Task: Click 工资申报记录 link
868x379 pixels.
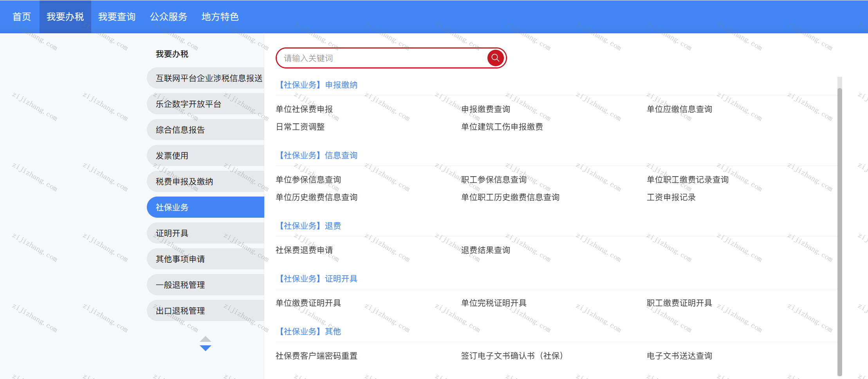Action: [671, 197]
